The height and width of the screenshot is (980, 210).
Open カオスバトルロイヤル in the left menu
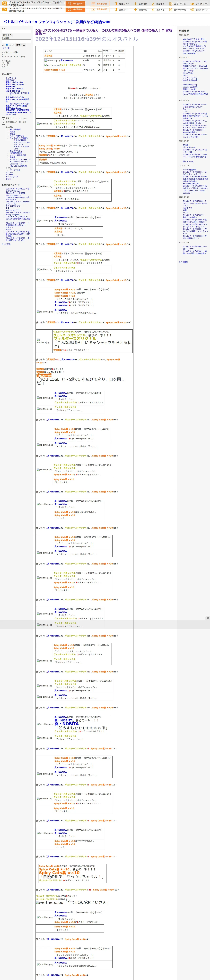click(x=15, y=97)
